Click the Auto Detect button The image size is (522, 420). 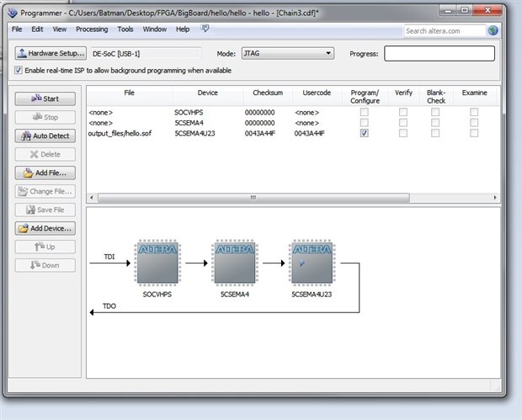45,136
